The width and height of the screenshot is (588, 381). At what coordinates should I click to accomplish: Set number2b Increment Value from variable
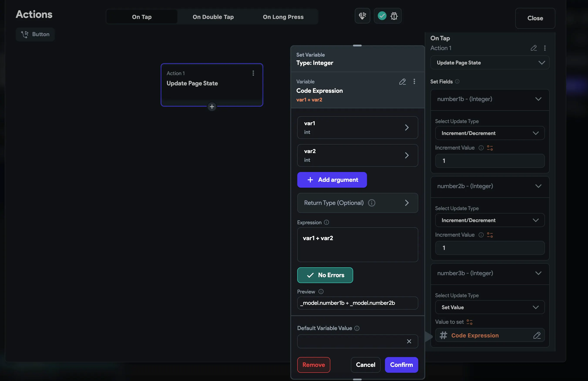(x=490, y=235)
